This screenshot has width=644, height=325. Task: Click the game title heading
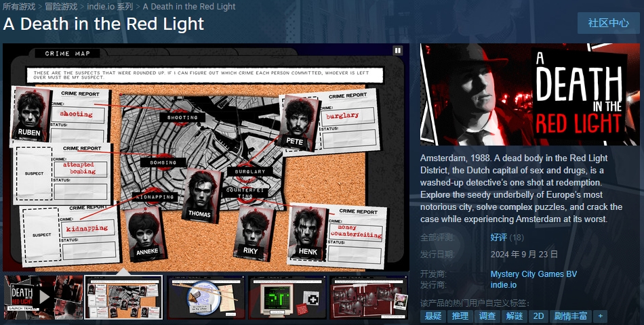[104, 24]
